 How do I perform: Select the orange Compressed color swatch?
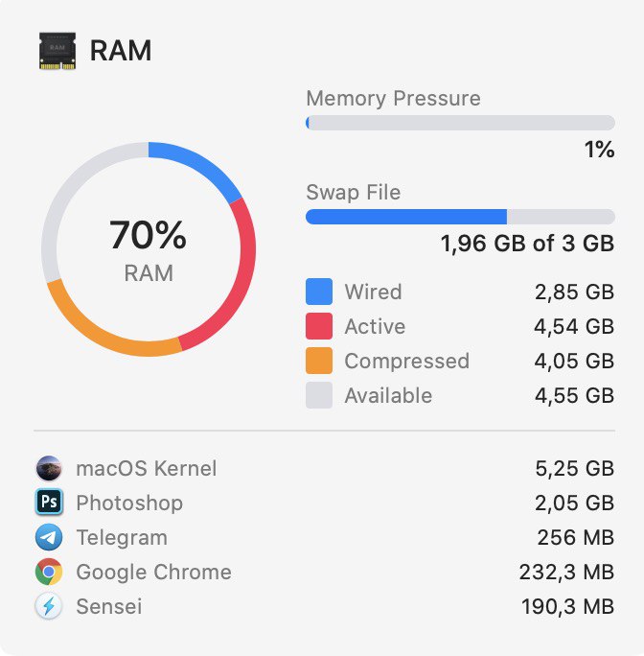[319, 361]
